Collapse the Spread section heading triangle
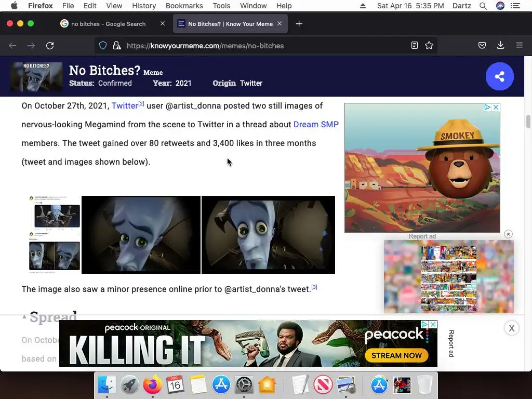Screen dimensions: 532x399 24,317
